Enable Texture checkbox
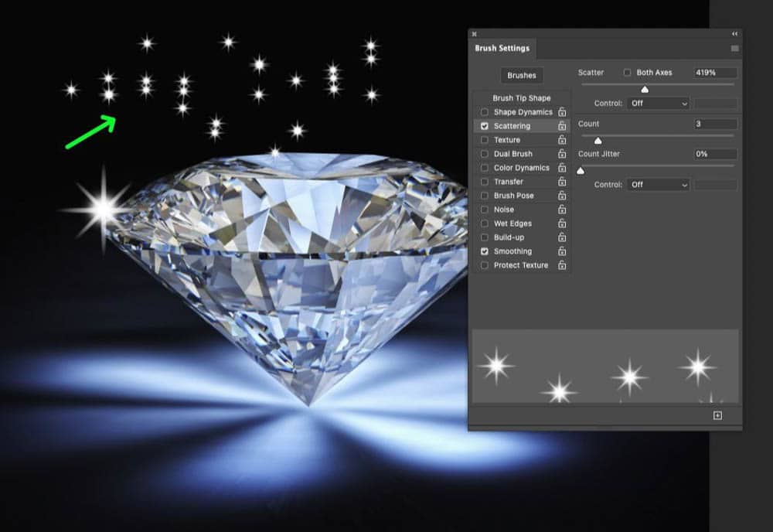Screen dimensions: 773x532 click(485, 139)
